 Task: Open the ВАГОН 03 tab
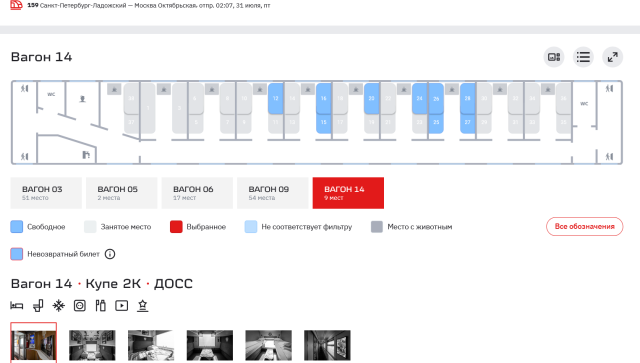[46, 193]
